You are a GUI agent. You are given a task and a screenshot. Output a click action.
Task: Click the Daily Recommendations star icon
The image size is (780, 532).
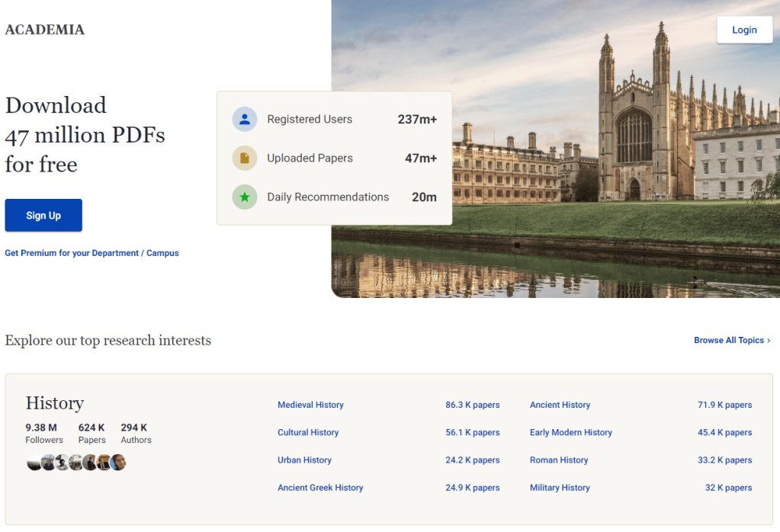(x=245, y=197)
